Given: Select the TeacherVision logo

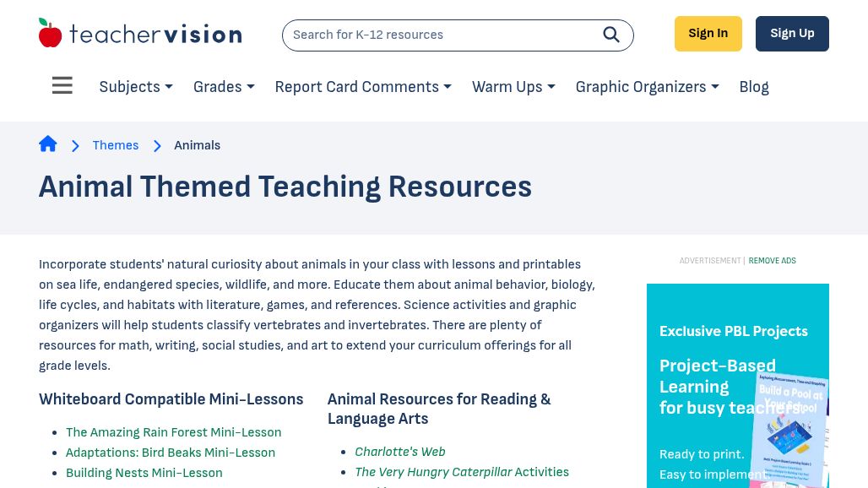Looking at the screenshot, I should [x=140, y=32].
